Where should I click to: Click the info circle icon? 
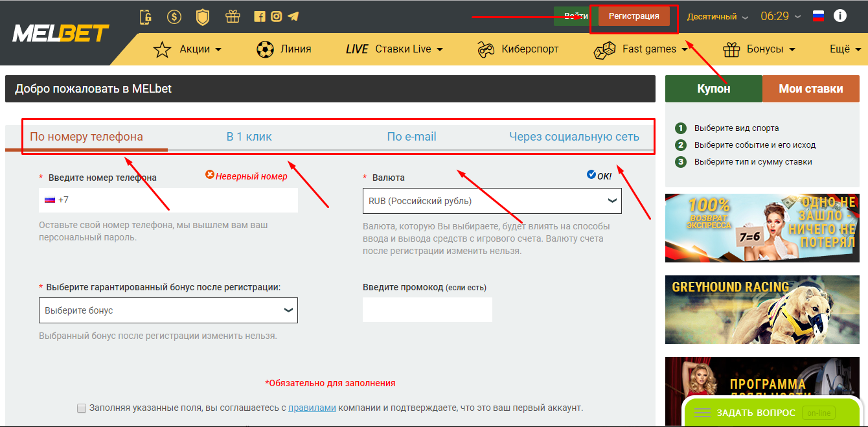(x=840, y=16)
